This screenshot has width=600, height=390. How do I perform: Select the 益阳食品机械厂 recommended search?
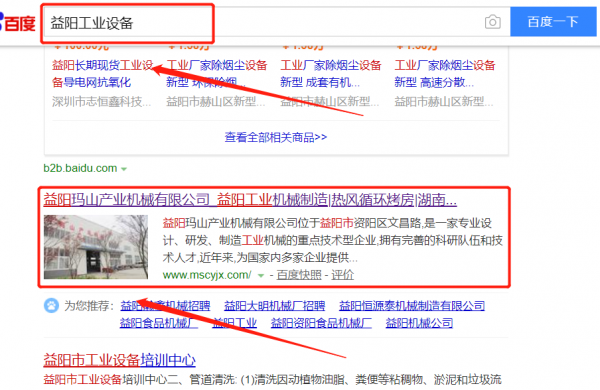point(159,323)
